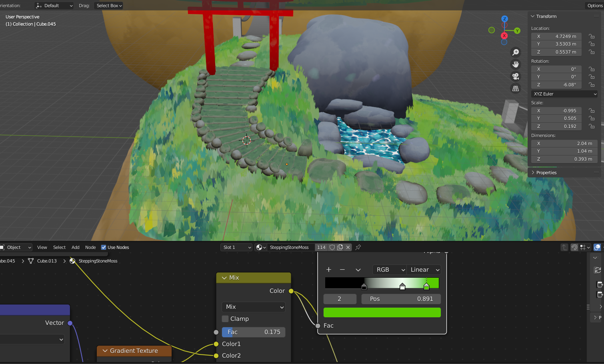Click the green color swatch in ColorRamp

tap(382, 312)
